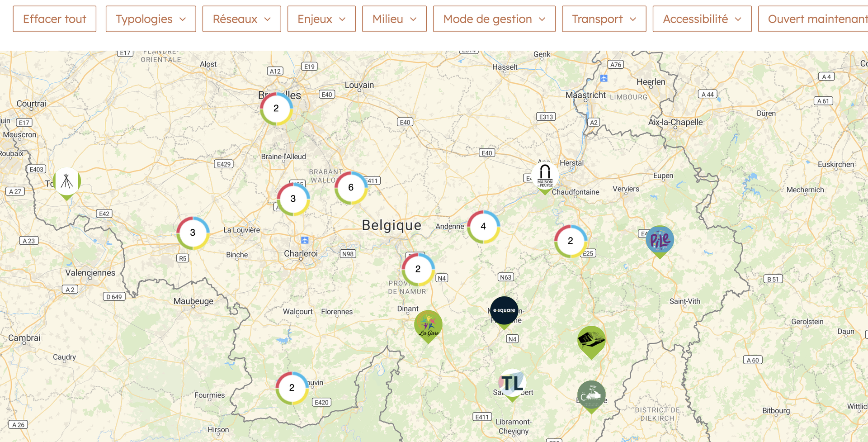Open the Milieu filter menu
The image size is (868, 442).
(394, 19)
